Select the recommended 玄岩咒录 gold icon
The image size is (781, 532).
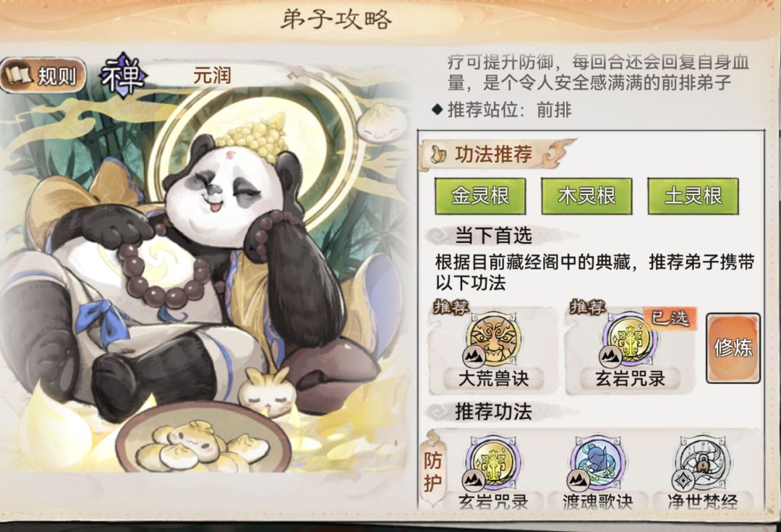tap(630, 338)
